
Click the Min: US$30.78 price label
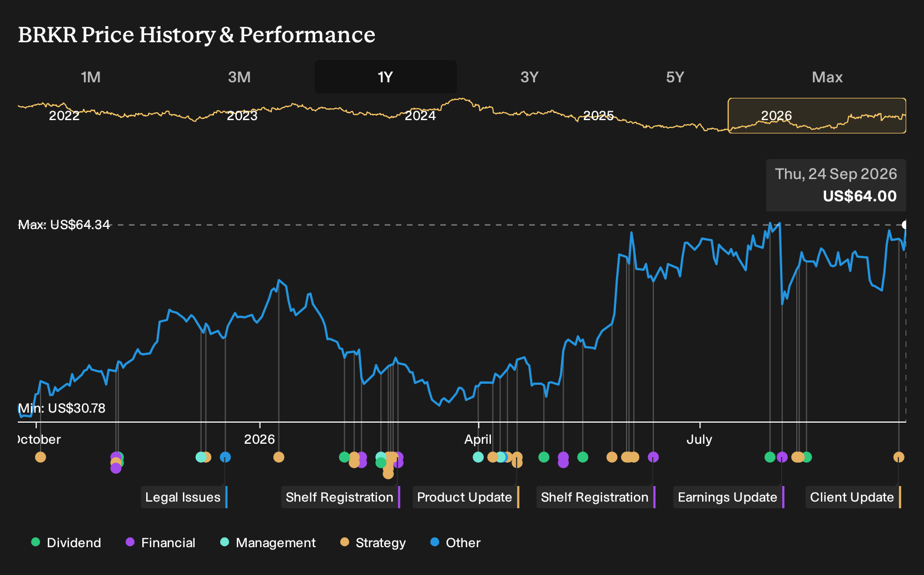click(x=62, y=408)
